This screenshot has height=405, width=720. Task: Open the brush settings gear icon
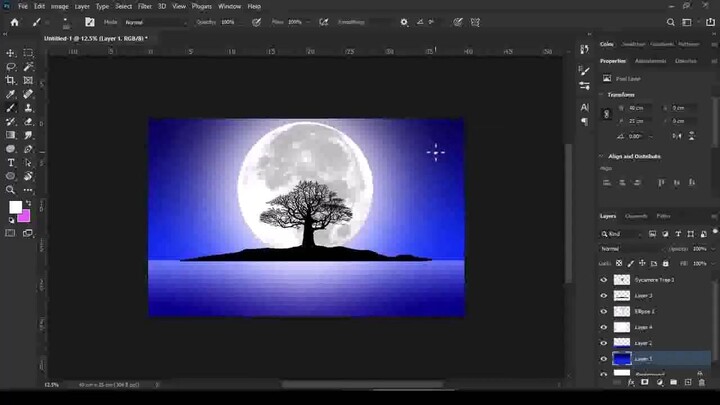404,22
